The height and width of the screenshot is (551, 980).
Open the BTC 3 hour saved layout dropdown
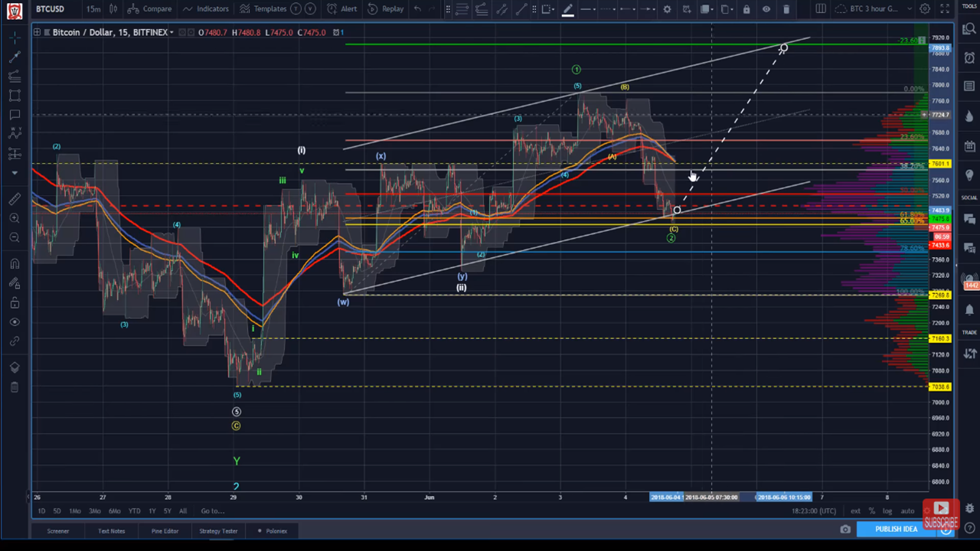coord(875,9)
